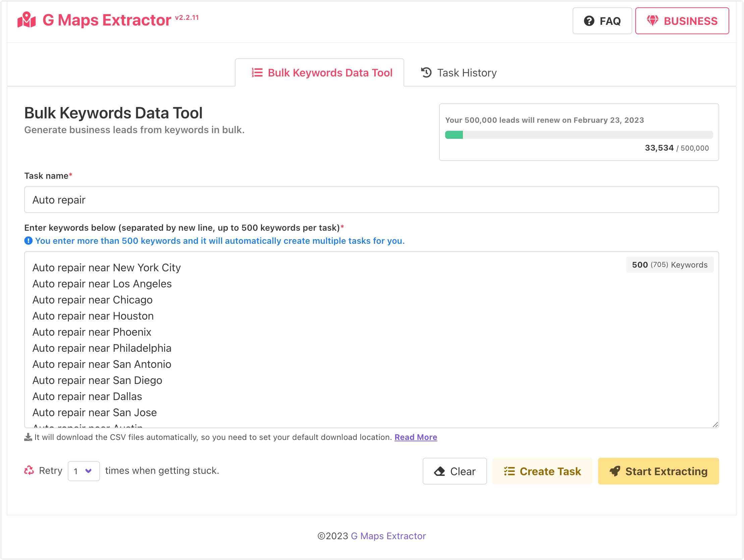The height and width of the screenshot is (560, 744).
Task: Click the leads renewal date text
Action: coord(544,120)
